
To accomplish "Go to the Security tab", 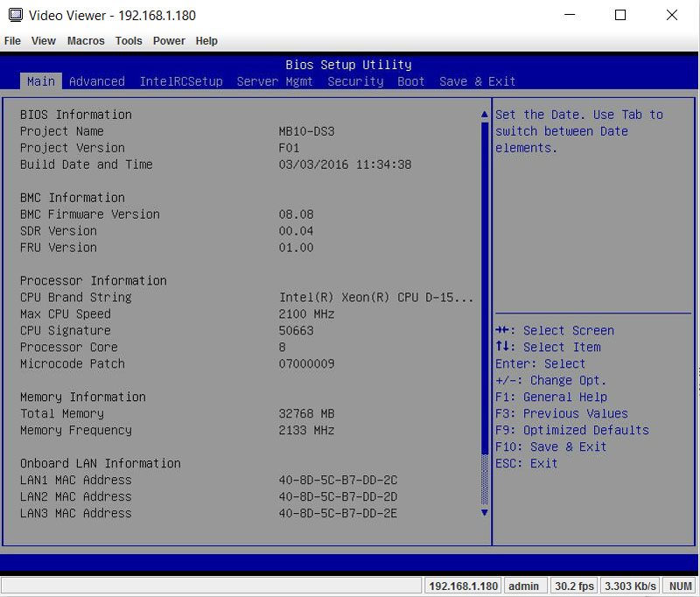I will point(355,81).
